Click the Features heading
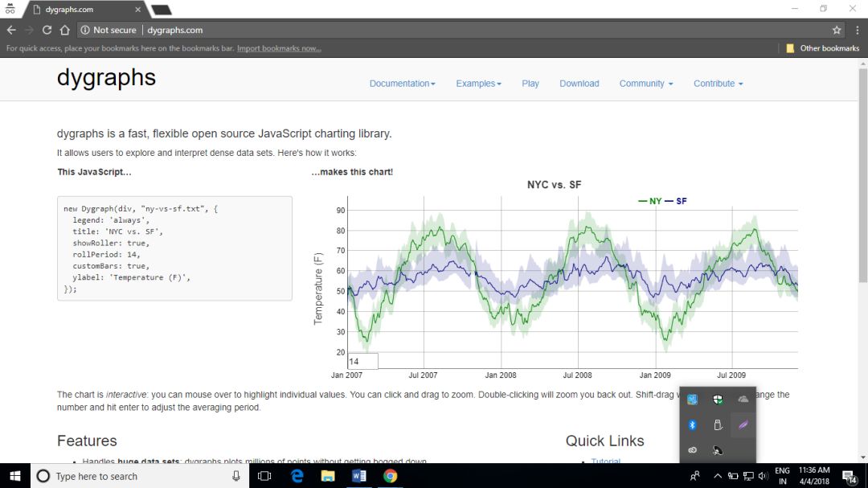Screen dimensions: 868x488 [87, 441]
